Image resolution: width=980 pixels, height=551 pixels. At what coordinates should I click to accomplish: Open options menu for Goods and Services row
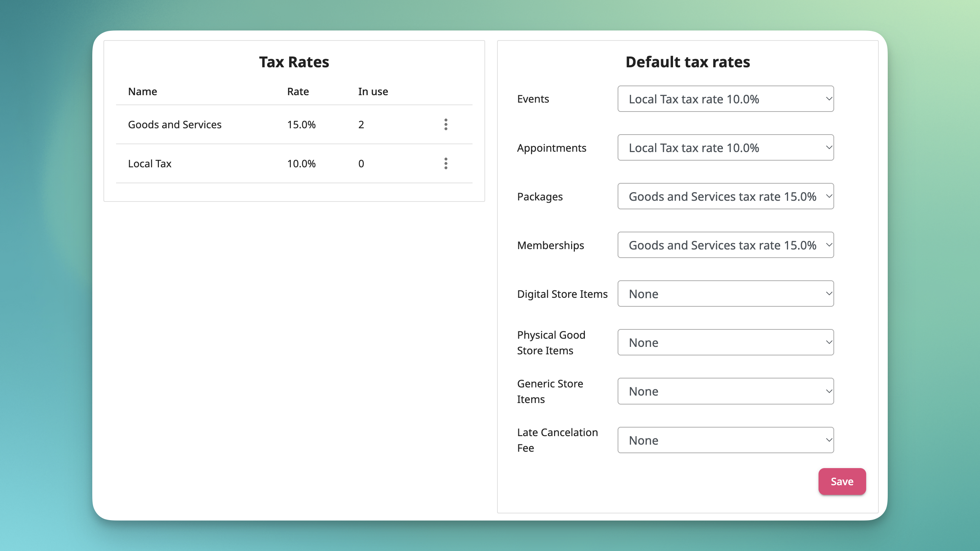tap(446, 124)
